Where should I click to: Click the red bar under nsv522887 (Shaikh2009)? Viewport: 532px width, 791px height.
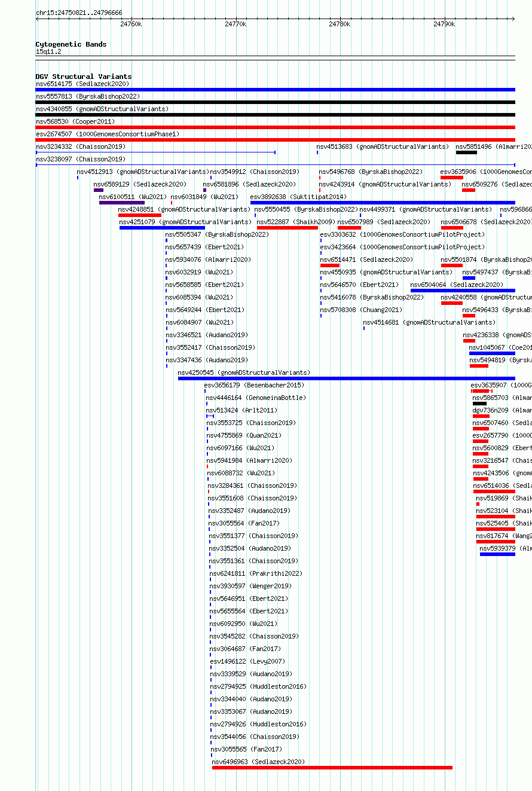[x=288, y=228]
